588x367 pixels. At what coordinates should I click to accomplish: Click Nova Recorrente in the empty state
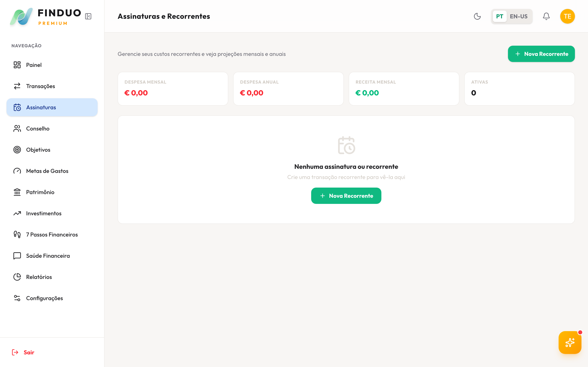point(346,196)
